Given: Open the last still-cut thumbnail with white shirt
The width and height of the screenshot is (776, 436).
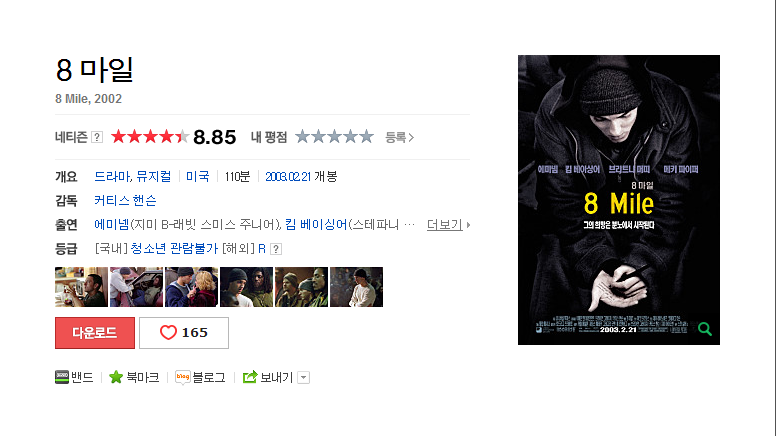Looking at the screenshot, I should click(356, 287).
